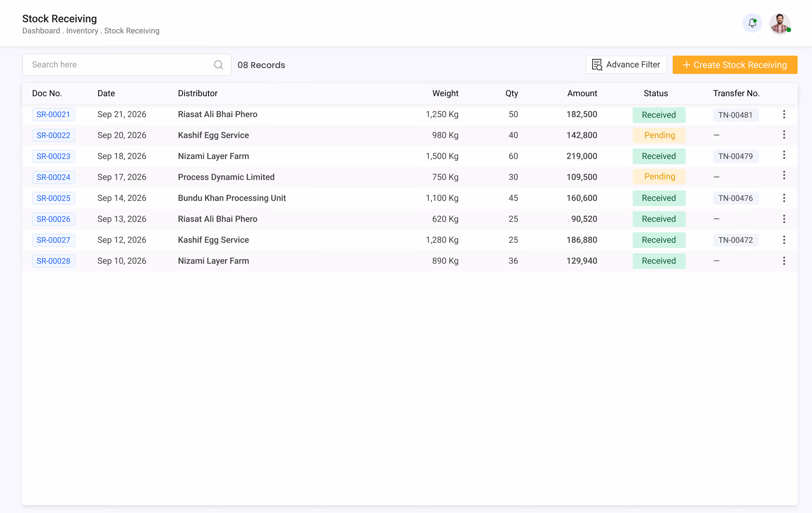Screen dimensions: 812x513
Task: Select Bundu Khan Processing Unit distributor
Action: point(232,198)
